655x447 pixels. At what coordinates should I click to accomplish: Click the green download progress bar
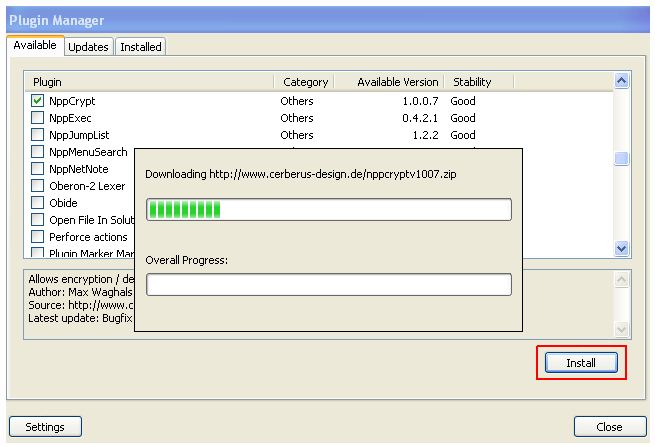(328, 209)
